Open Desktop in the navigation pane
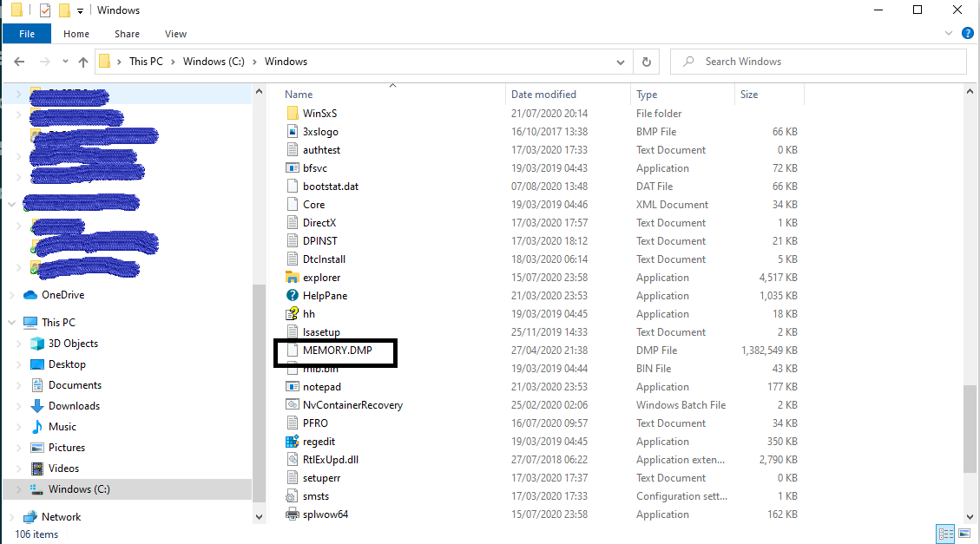 67,364
